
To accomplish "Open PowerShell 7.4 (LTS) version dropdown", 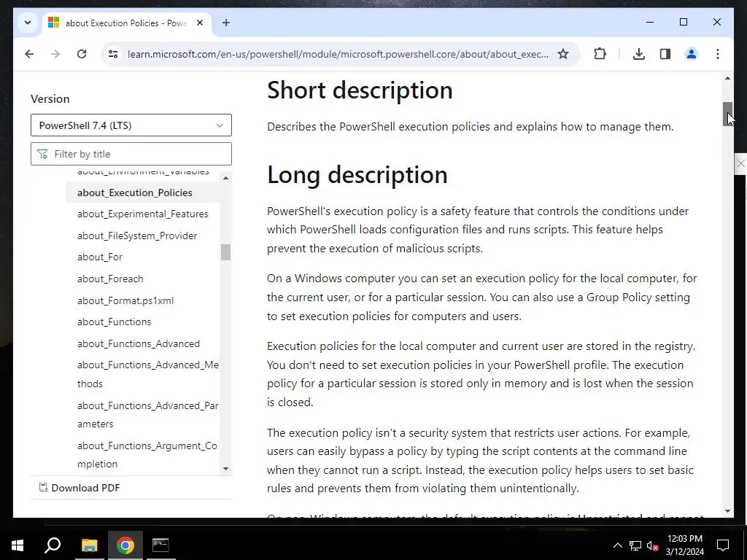I will [131, 125].
